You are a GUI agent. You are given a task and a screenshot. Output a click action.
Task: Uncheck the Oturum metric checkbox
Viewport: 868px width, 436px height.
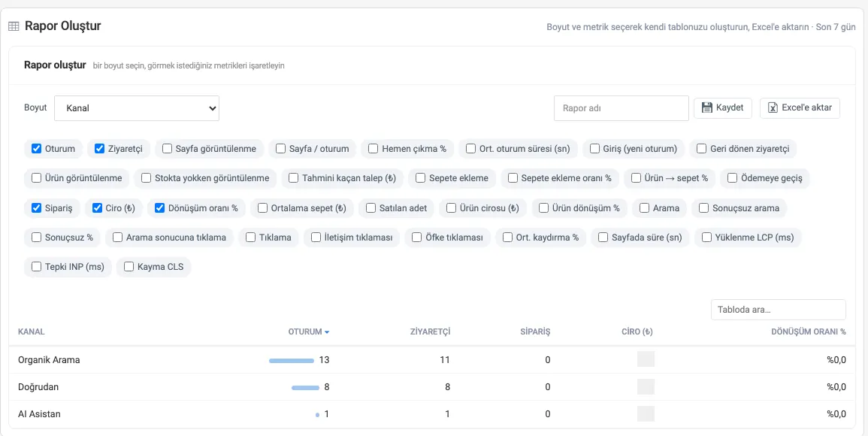[37, 149]
